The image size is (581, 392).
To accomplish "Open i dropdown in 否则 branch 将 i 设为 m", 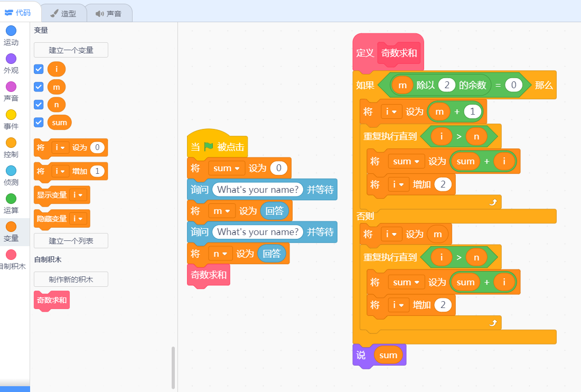I will pos(391,234).
